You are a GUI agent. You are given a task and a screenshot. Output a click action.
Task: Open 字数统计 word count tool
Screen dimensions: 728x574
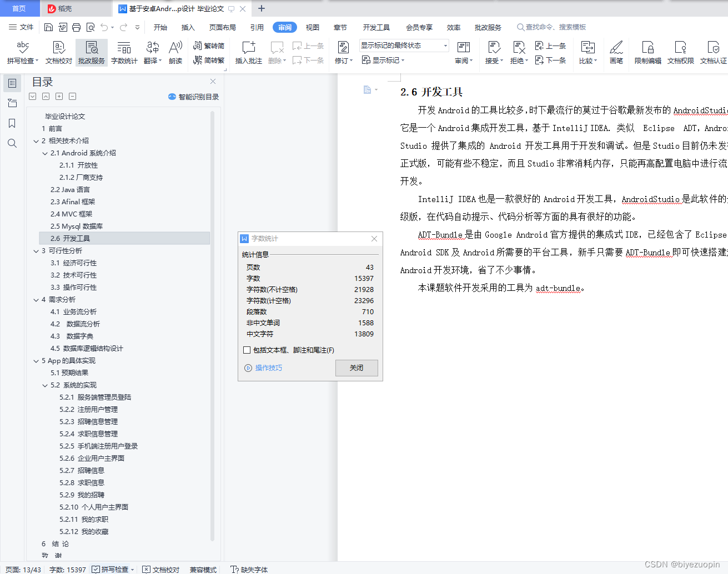coord(124,53)
